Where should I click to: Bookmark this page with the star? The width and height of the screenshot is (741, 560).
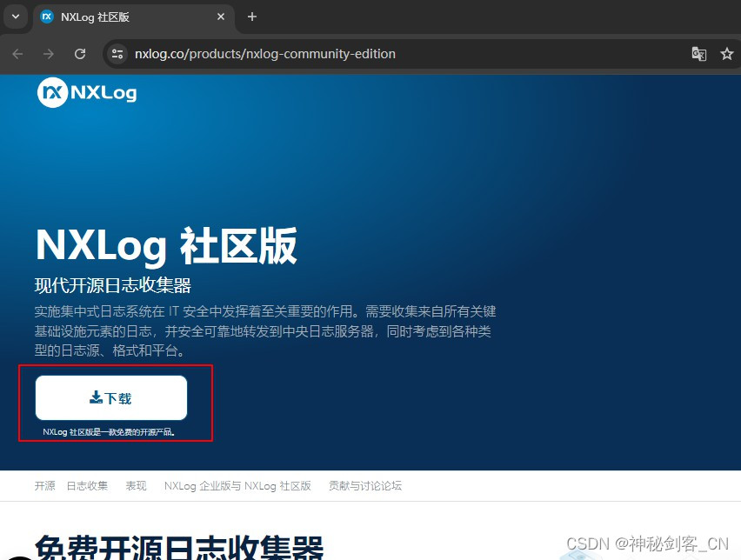pos(727,54)
